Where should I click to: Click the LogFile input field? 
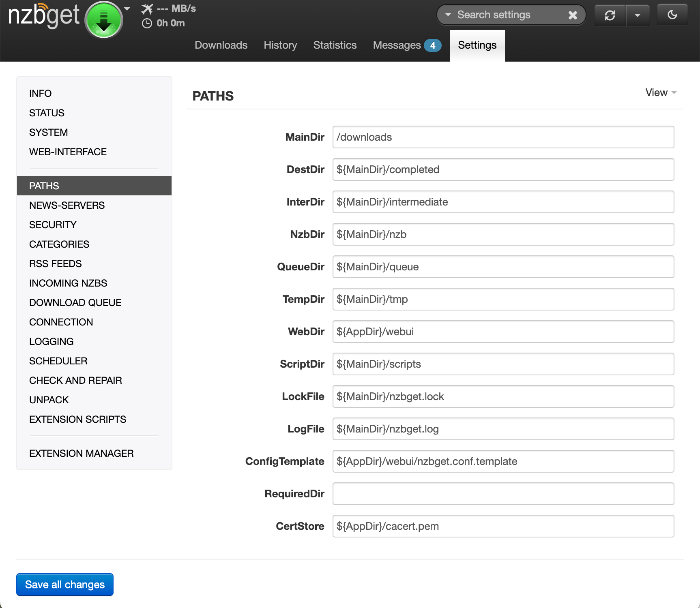[x=503, y=429]
